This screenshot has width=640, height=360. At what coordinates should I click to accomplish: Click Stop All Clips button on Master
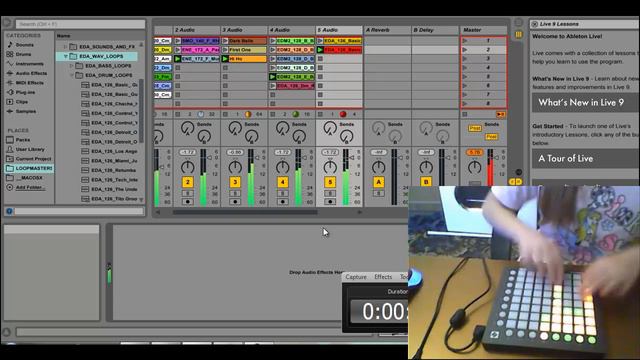coord(464,114)
